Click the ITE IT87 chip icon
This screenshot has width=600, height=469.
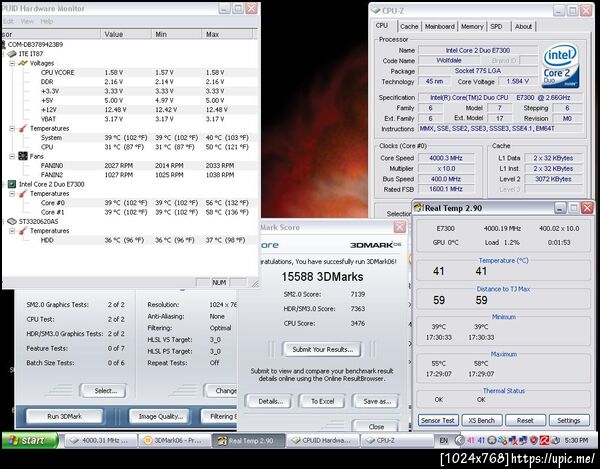point(12,54)
